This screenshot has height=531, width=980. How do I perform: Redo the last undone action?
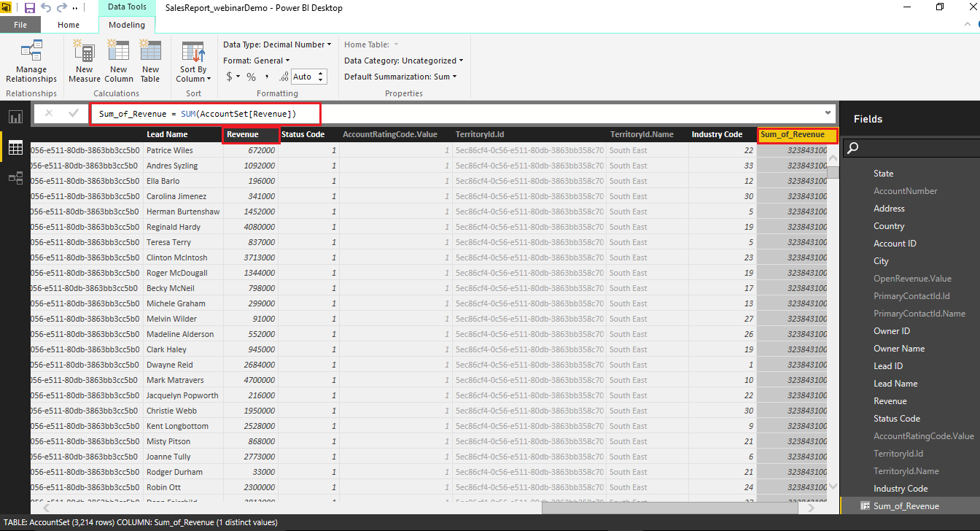coord(62,8)
